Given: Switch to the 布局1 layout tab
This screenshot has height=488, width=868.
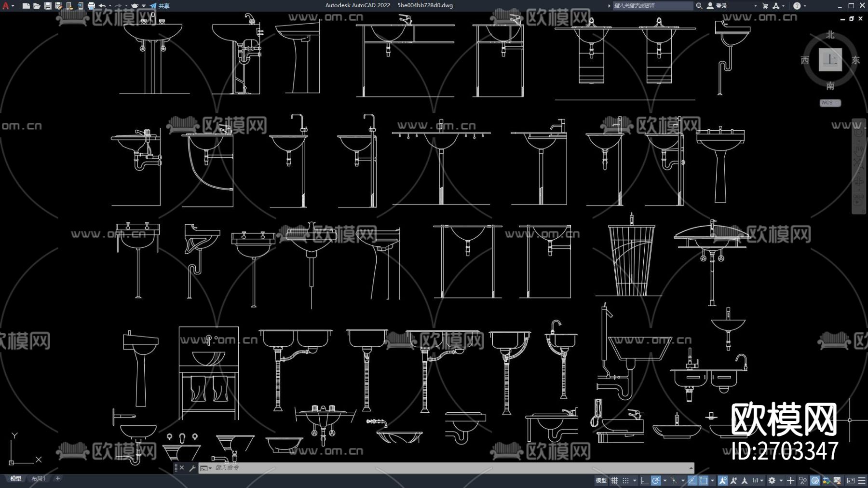Looking at the screenshot, I should (38, 479).
